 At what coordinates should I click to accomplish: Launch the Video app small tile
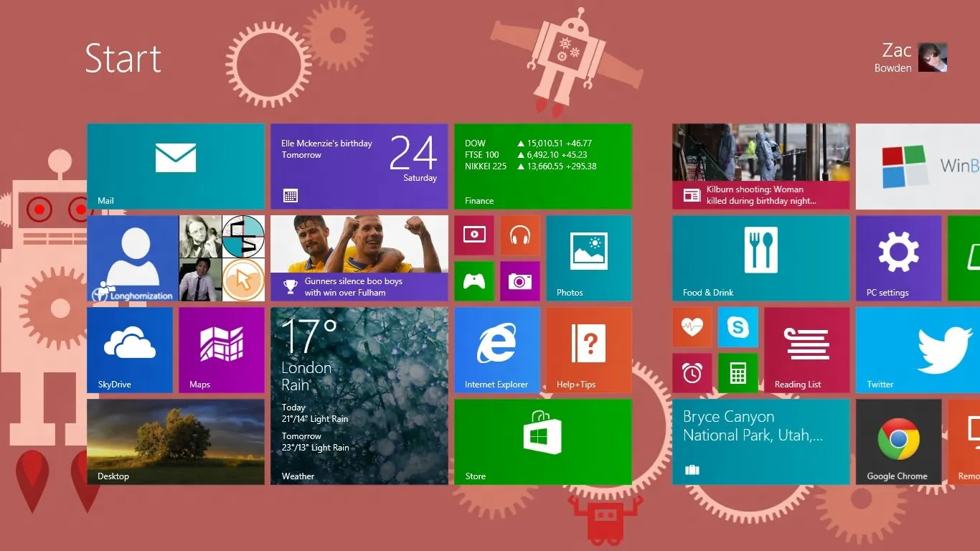pyautogui.click(x=474, y=235)
